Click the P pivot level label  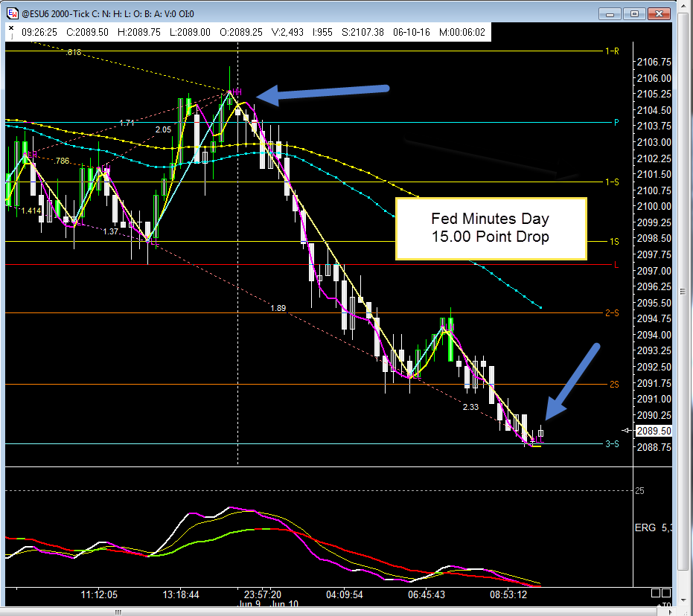tap(616, 123)
